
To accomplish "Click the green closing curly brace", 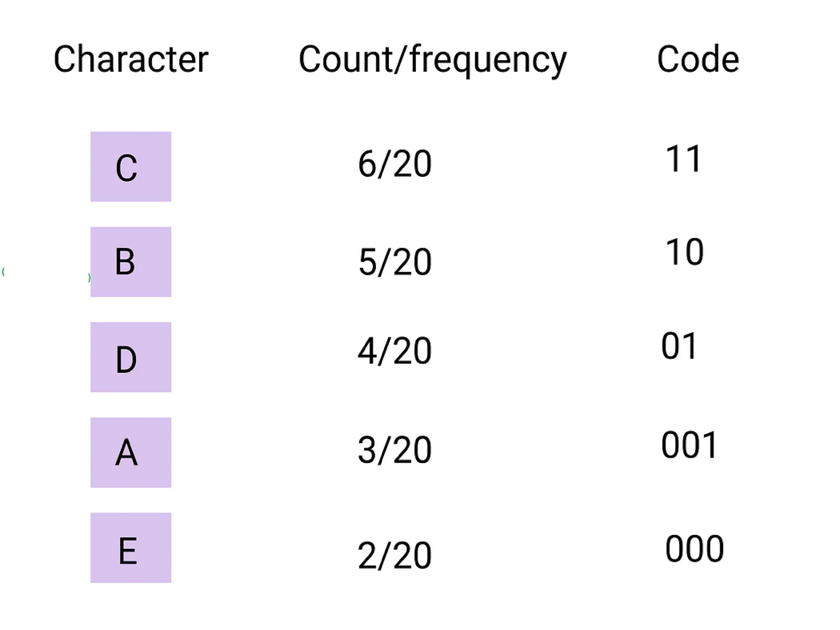I will point(89,278).
